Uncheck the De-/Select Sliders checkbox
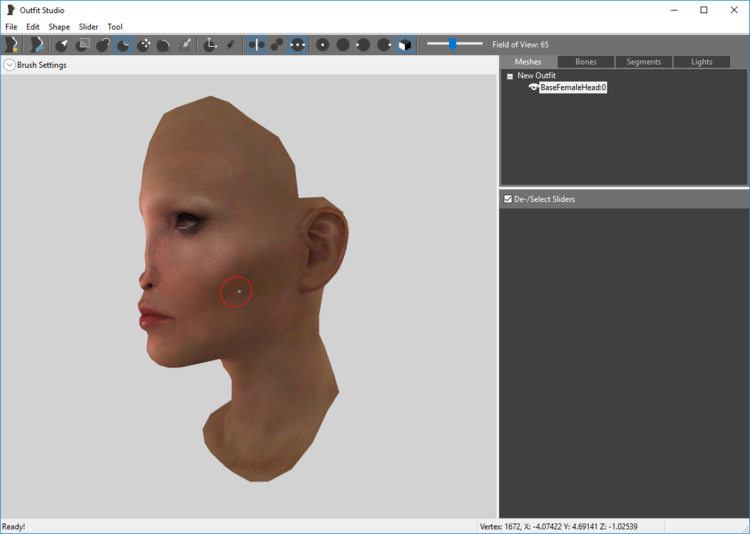This screenshot has height=534, width=750. coord(508,199)
